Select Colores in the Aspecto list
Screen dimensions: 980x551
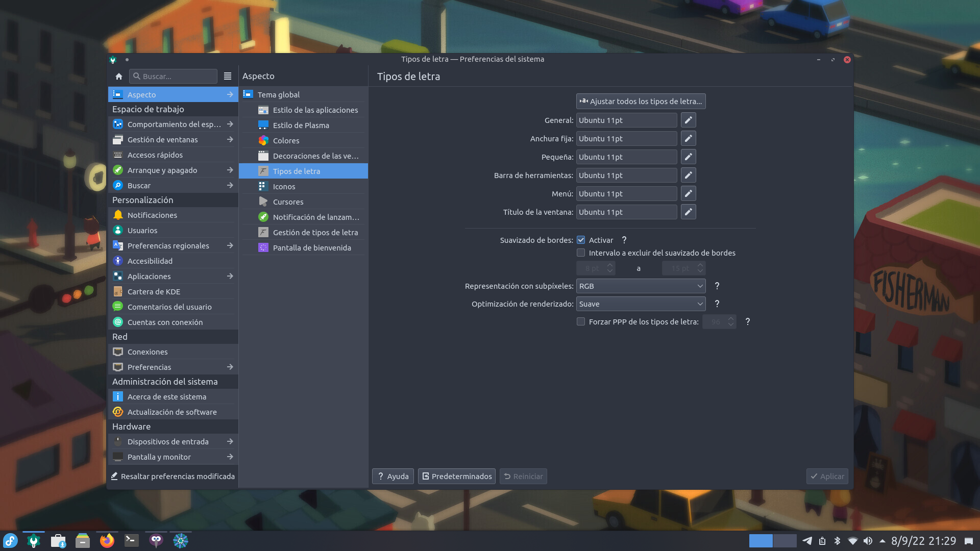286,141
